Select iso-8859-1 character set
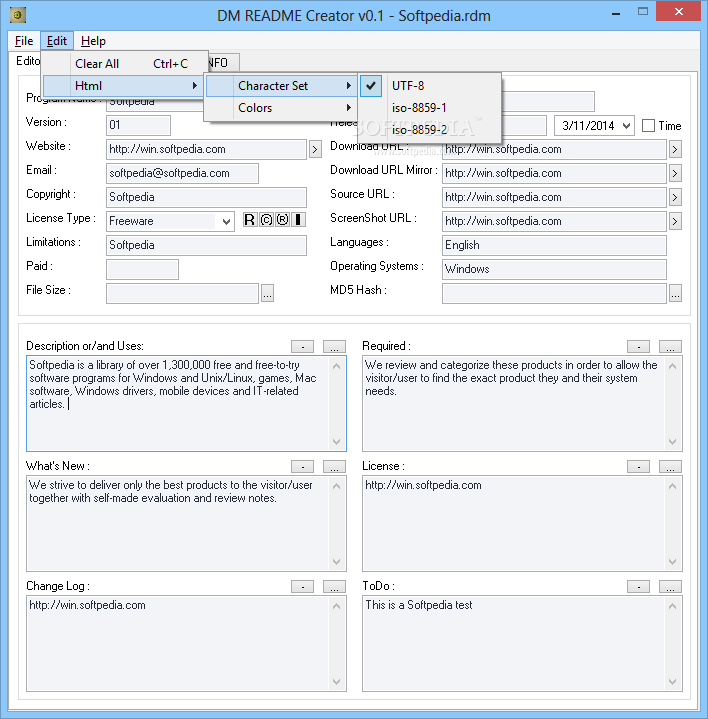Viewport: 708px width, 719px height. pyautogui.click(x=430, y=108)
